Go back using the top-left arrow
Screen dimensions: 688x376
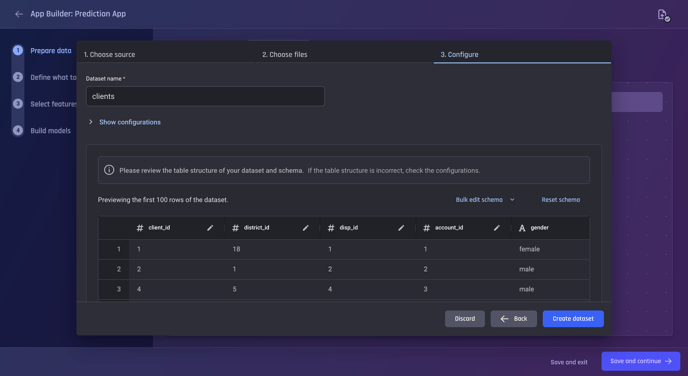point(18,14)
